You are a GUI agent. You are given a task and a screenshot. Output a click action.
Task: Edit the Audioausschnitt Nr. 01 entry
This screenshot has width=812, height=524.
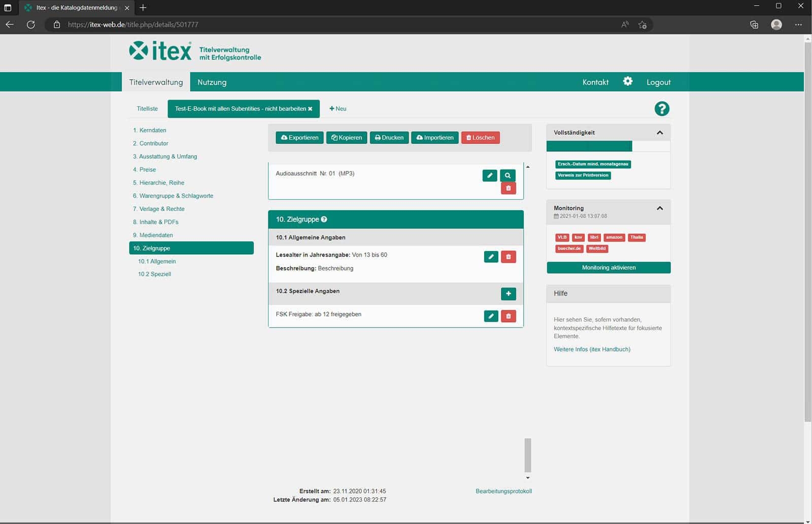point(490,175)
